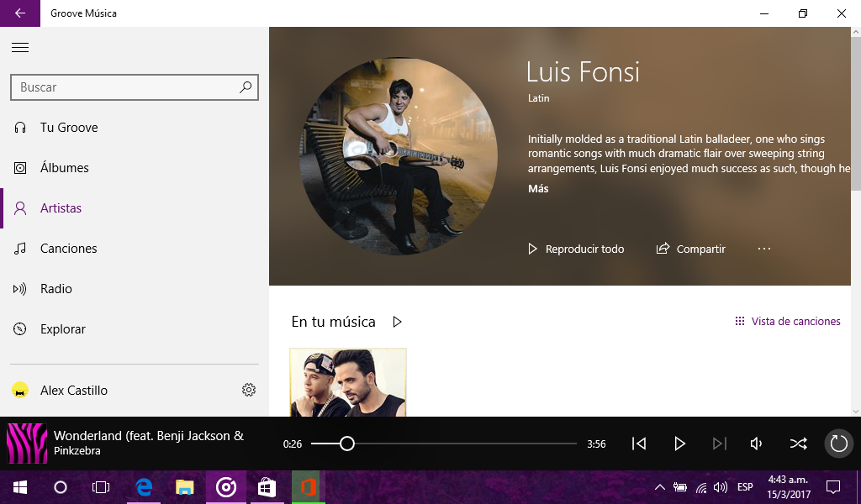Play En tu música section
Image resolution: width=861 pixels, height=504 pixels.
397,322
